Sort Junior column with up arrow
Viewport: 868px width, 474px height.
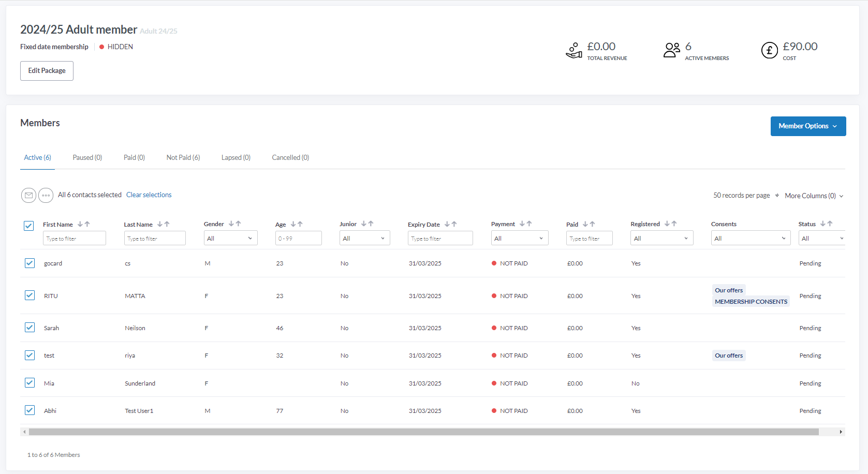tap(371, 224)
